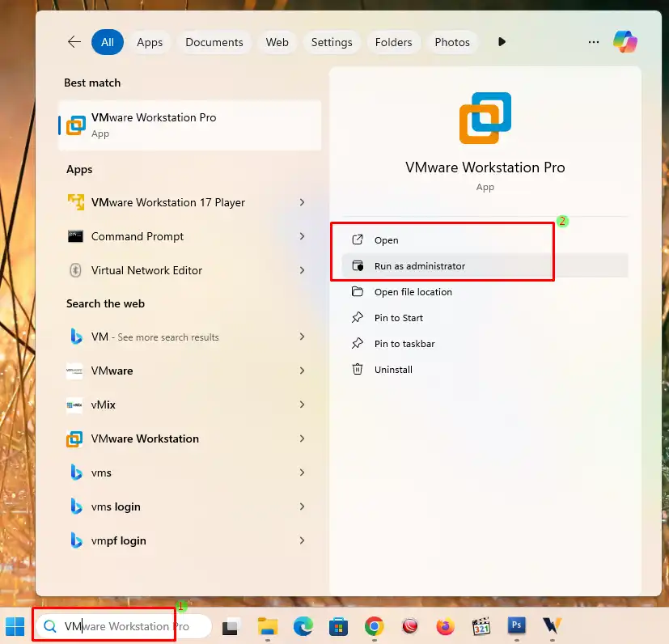
Task: Click the taskbar search input field
Action: [x=121, y=626]
